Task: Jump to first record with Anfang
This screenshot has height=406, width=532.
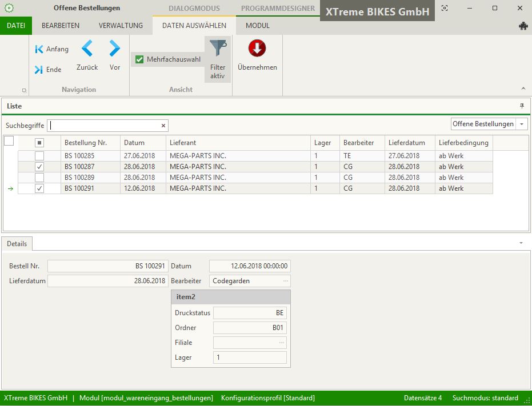Action: click(51, 50)
